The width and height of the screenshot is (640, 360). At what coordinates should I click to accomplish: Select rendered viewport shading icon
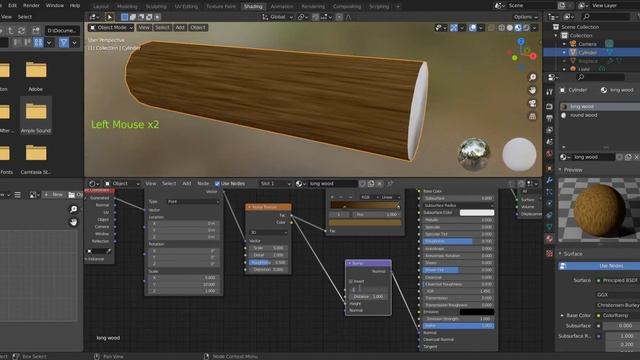[526, 28]
